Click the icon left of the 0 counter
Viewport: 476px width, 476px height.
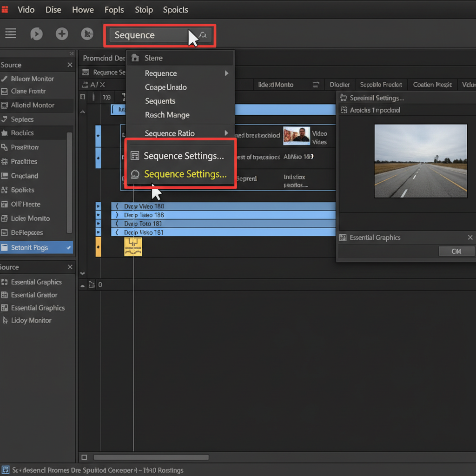tap(92, 284)
